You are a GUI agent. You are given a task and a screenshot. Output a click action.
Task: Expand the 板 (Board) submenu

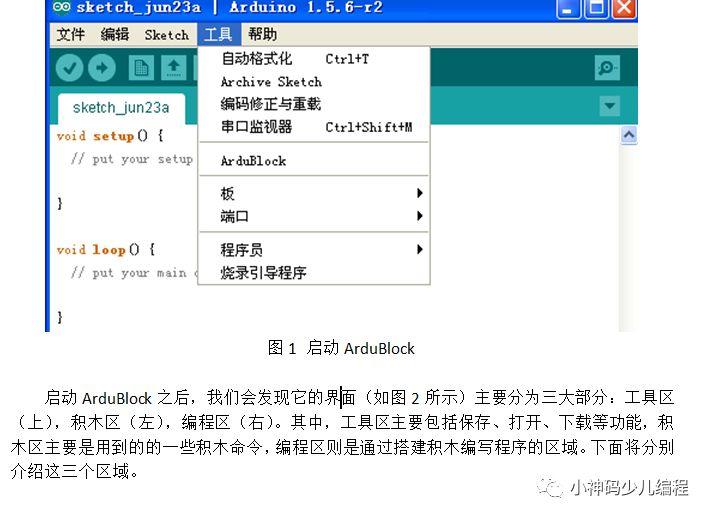click(x=314, y=193)
